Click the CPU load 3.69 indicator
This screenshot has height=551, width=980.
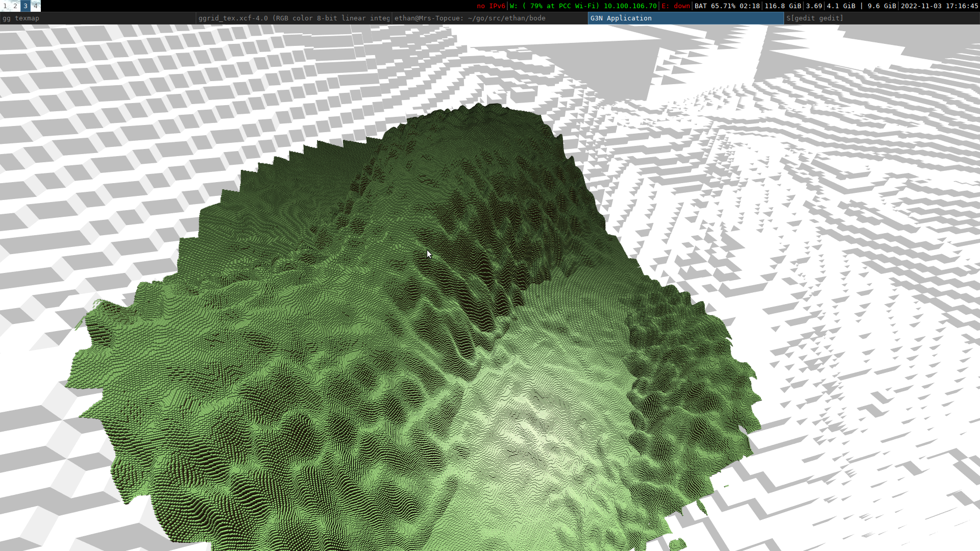pyautogui.click(x=814, y=6)
